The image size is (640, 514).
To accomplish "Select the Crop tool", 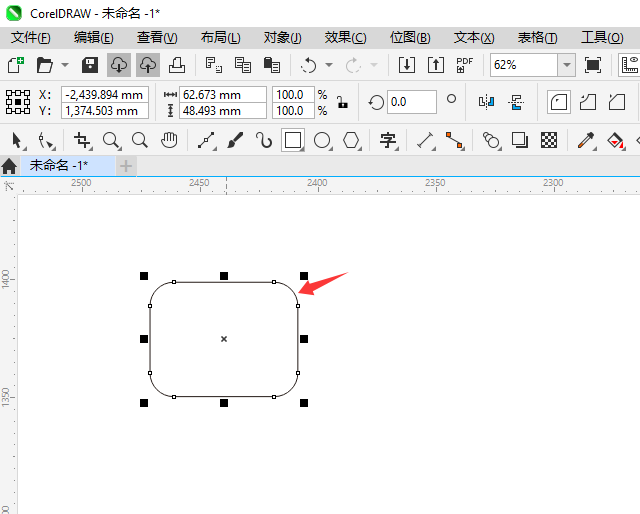I will click(x=82, y=140).
